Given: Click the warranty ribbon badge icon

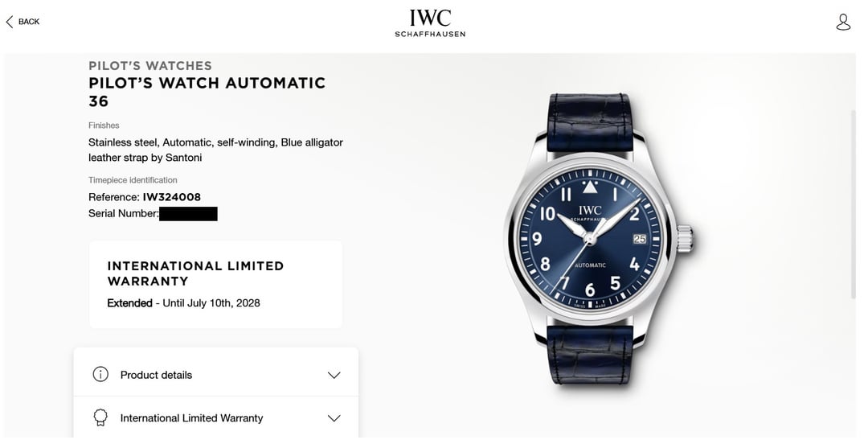Looking at the screenshot, I should [100, 418].
